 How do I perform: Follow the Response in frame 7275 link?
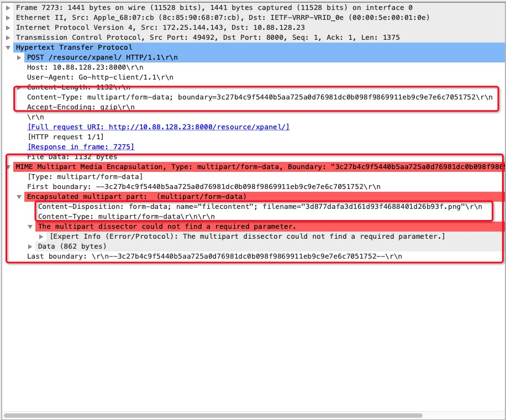coord(81,146)
